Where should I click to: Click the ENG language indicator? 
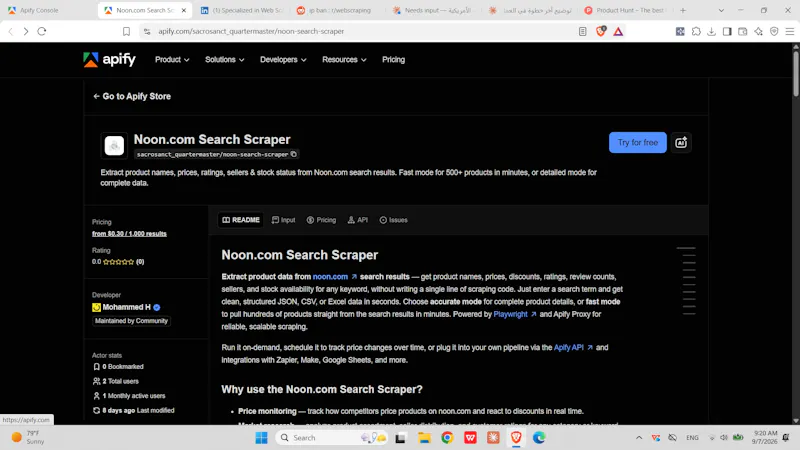pos(692,438)
